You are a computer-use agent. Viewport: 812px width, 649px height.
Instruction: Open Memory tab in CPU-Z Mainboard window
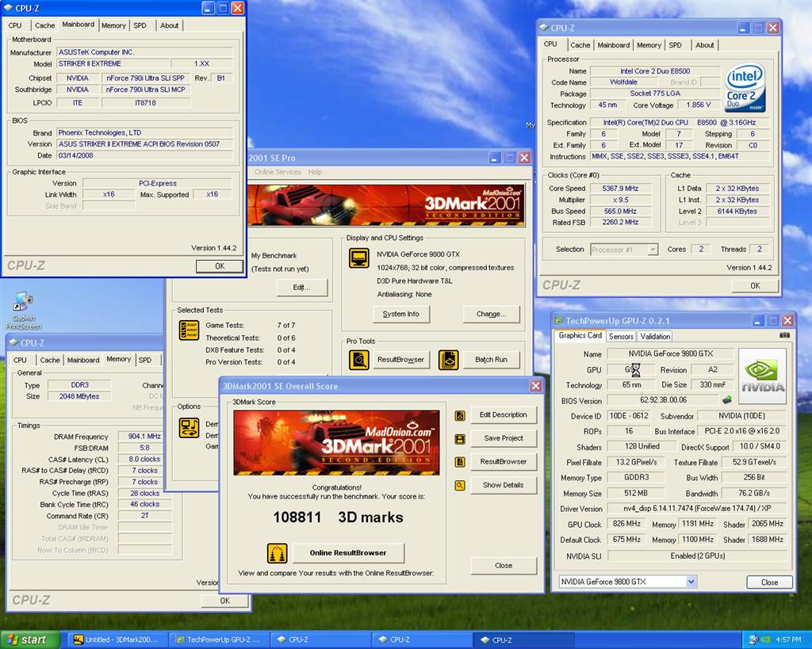(x=113, y=25)
